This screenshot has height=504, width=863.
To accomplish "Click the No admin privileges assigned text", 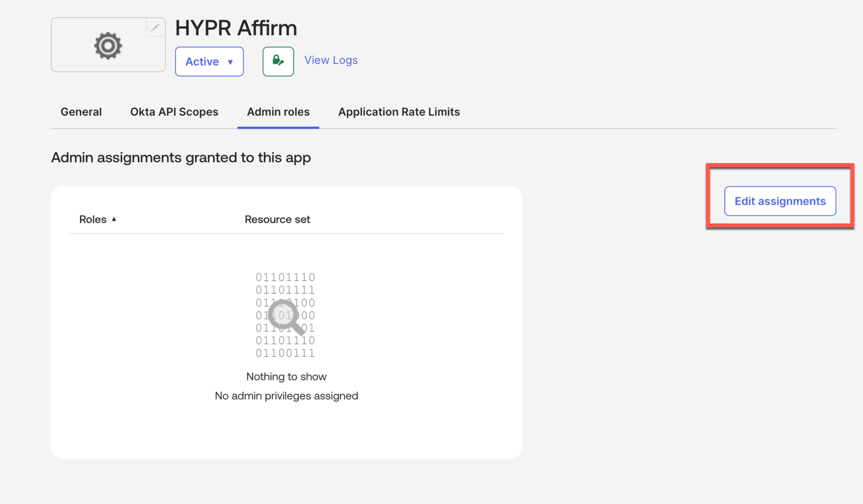I will (x=286, y=396).
